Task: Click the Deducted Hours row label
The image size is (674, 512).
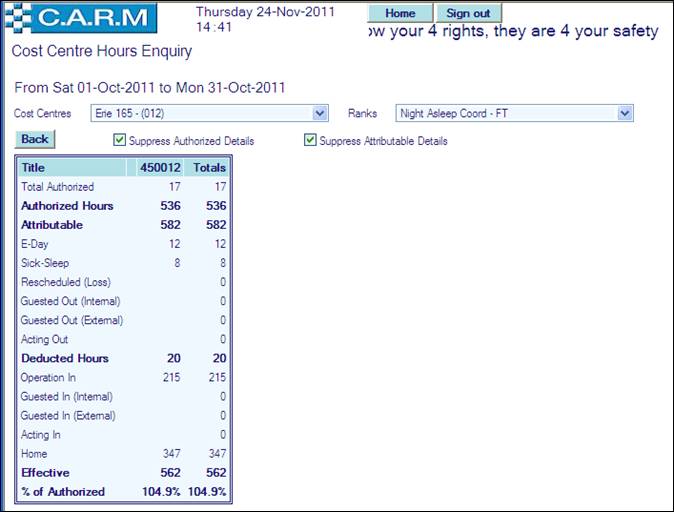Action: pyautogui.click(x=65, y=358)
